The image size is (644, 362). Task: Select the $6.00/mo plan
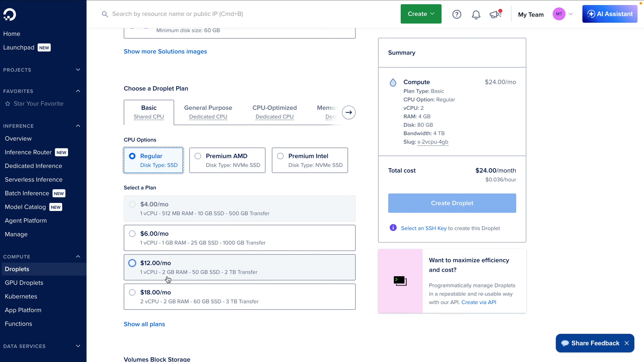click(239, 238)
